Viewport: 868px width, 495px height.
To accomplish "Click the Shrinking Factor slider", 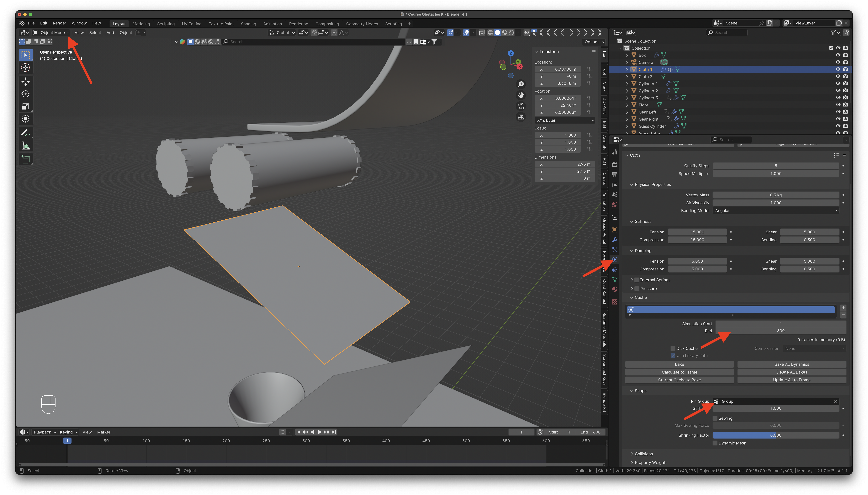I will coord(776,435).
